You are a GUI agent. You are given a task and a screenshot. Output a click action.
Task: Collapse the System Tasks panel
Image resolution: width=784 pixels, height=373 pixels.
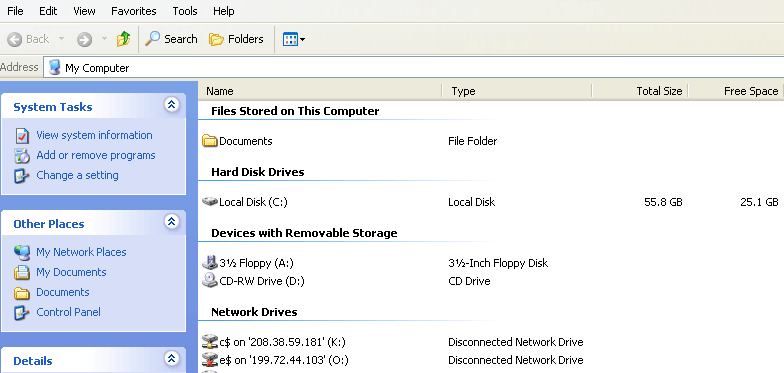172,104
